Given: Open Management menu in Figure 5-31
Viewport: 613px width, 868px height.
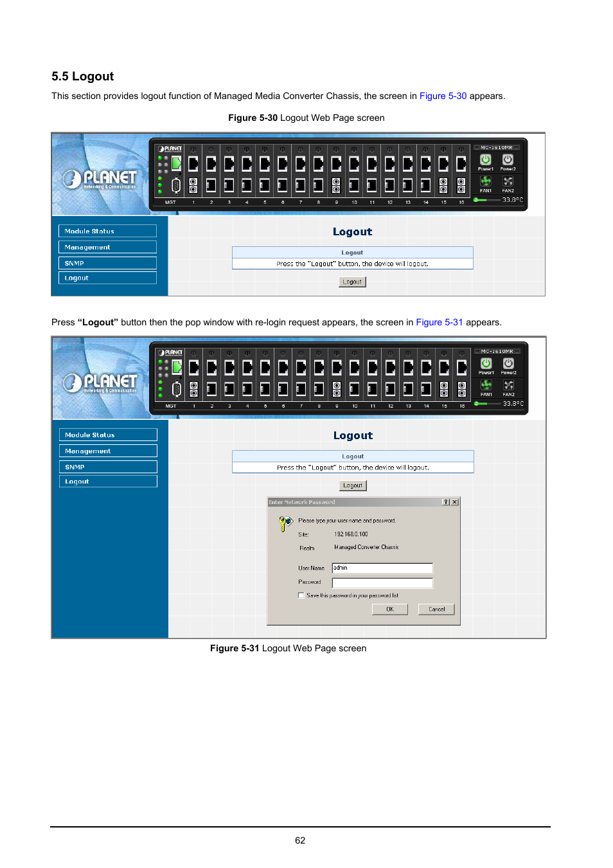Looking at the screenshot, I should (108, 451).
